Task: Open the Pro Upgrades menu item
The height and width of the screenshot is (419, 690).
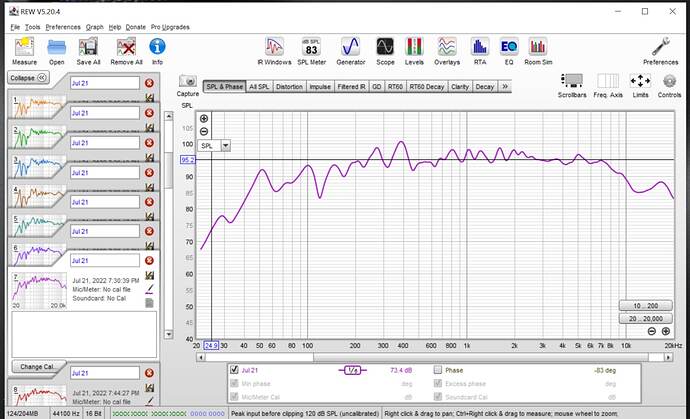Action: pyautogui.click(x=170, y=27)
